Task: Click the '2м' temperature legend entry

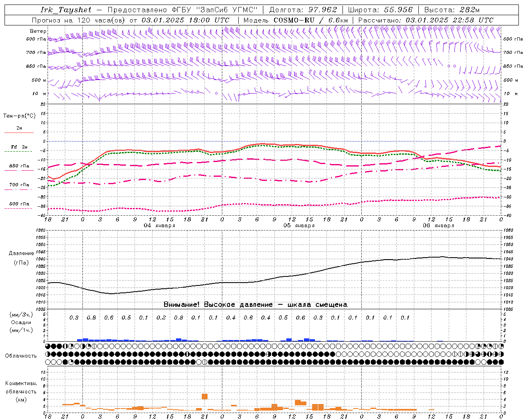Action: [19, 128]
